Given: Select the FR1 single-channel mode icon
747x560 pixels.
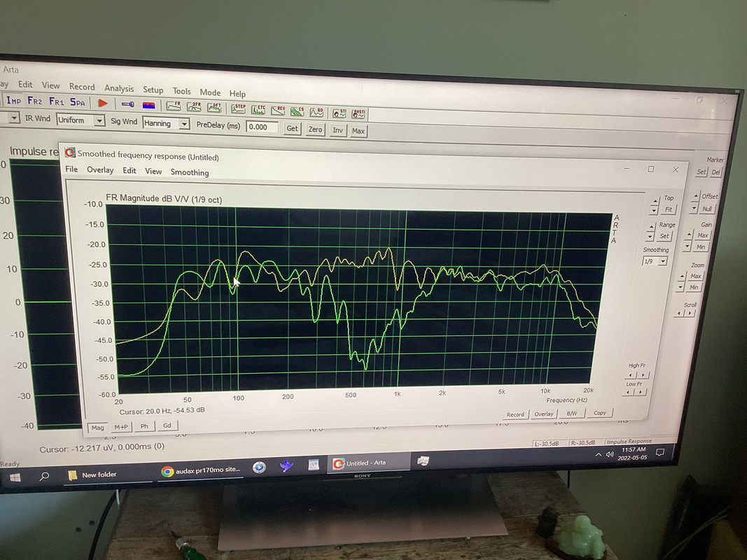Looking at the screenshot, I should tap(56, 101).
